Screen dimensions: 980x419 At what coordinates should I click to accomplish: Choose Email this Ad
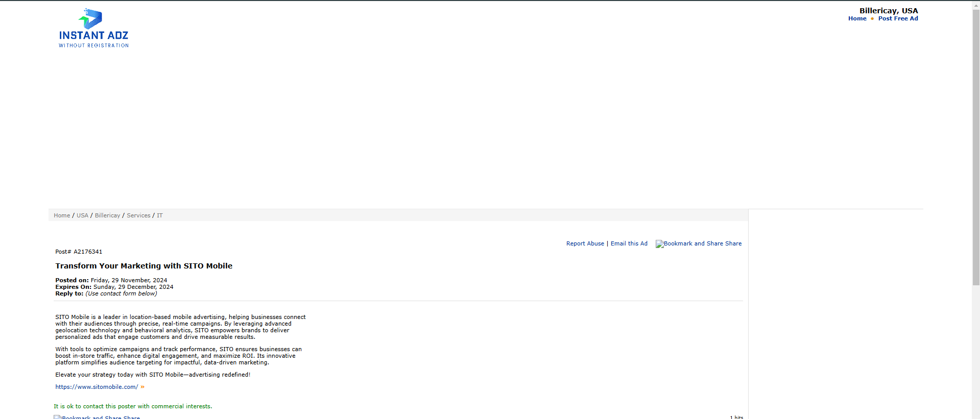click(629, 243)
